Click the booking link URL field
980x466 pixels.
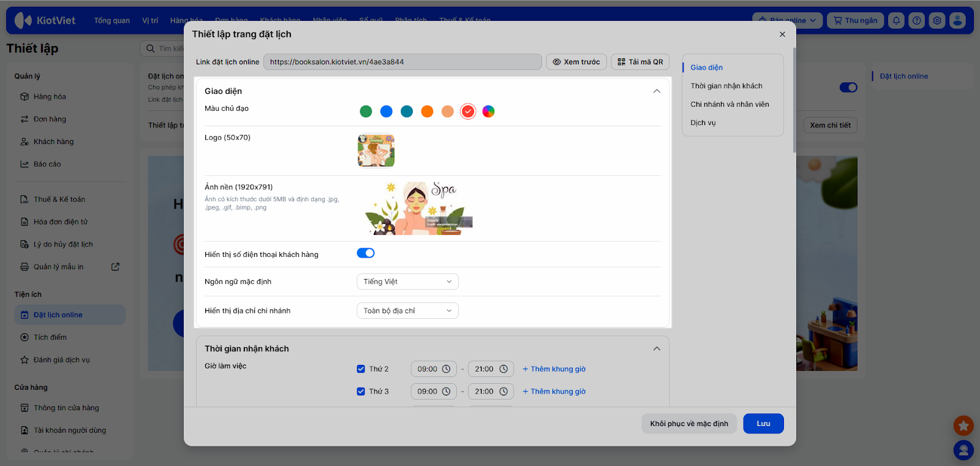(402, 62)
